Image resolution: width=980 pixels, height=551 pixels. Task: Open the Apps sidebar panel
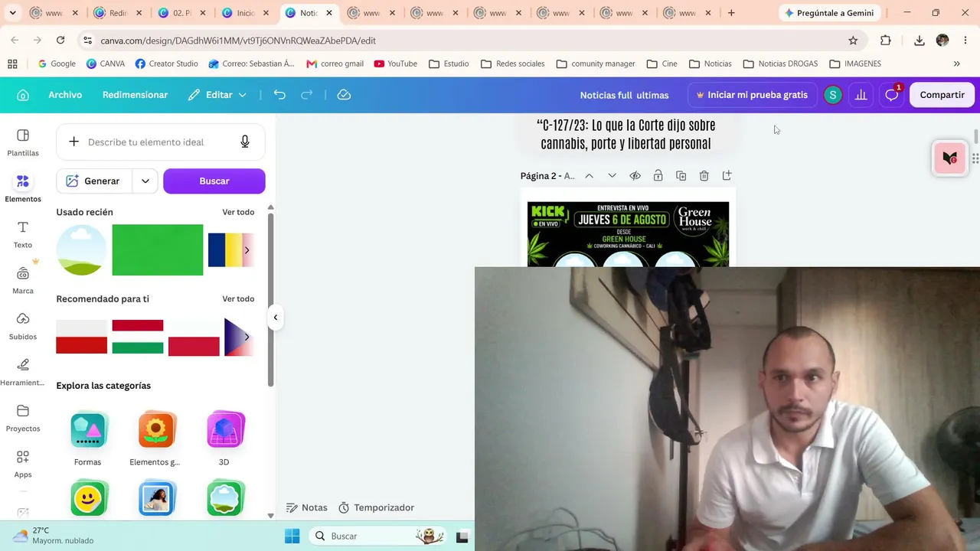23,464
